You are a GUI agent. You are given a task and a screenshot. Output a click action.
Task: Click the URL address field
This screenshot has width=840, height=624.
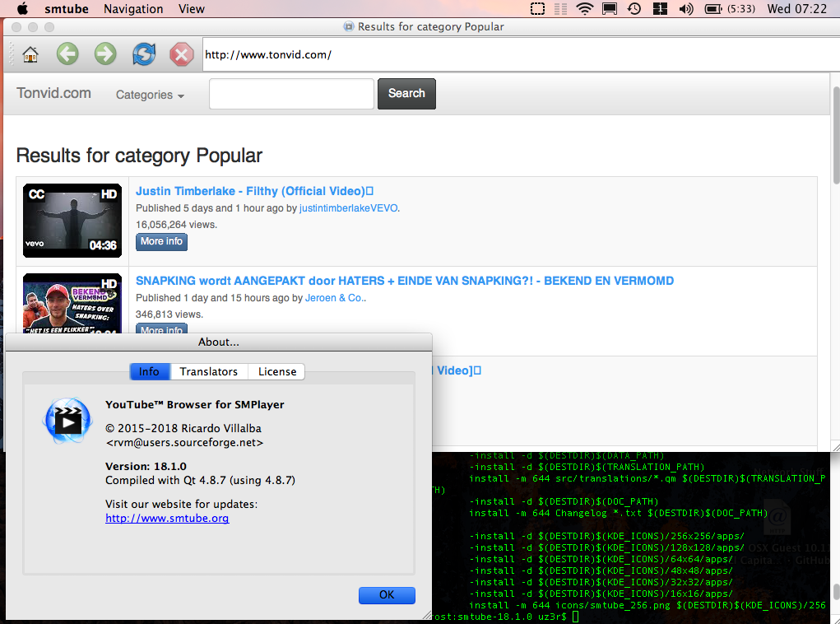tap(520, 54)
